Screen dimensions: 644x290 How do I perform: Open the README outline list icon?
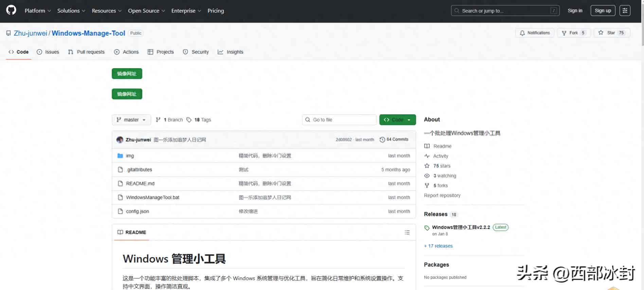coord(407,232)
